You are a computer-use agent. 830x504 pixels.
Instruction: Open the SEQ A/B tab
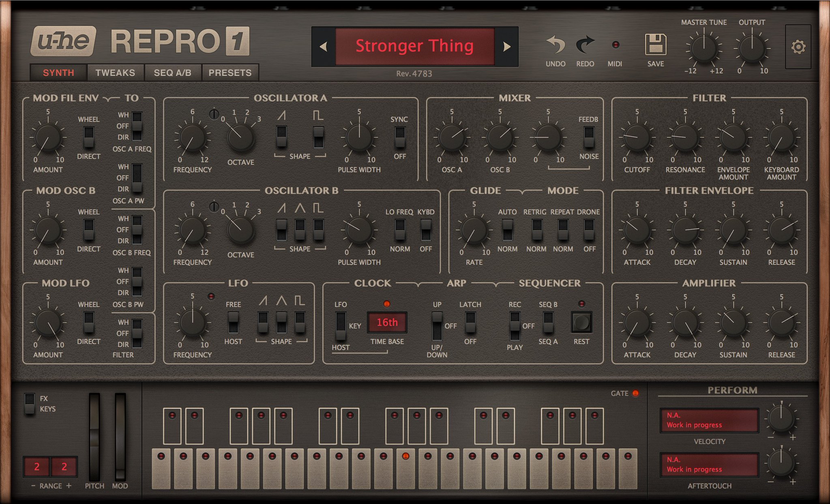(x=172, y=73)
